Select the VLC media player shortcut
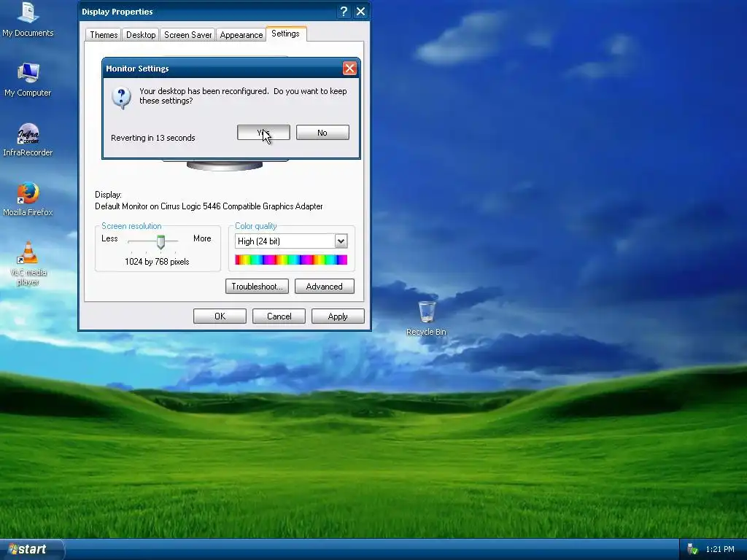 [28, 263]
